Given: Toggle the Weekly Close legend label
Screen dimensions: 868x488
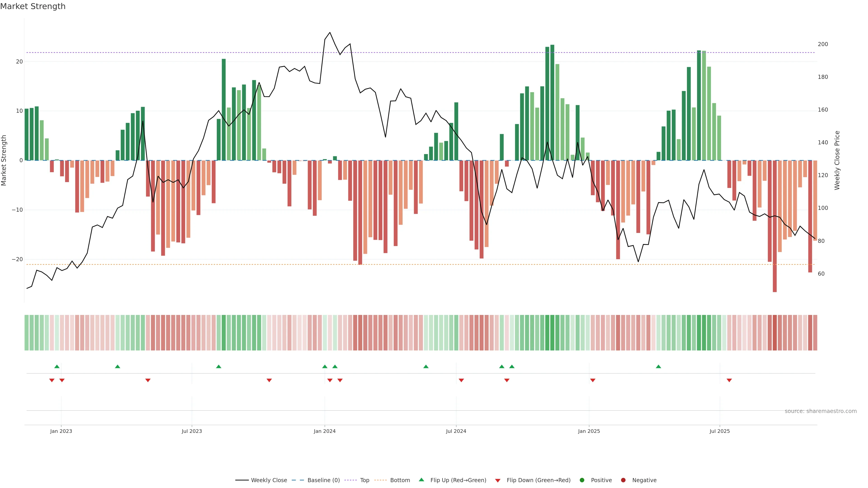Looking at the screenshot, I should point(269,480).
